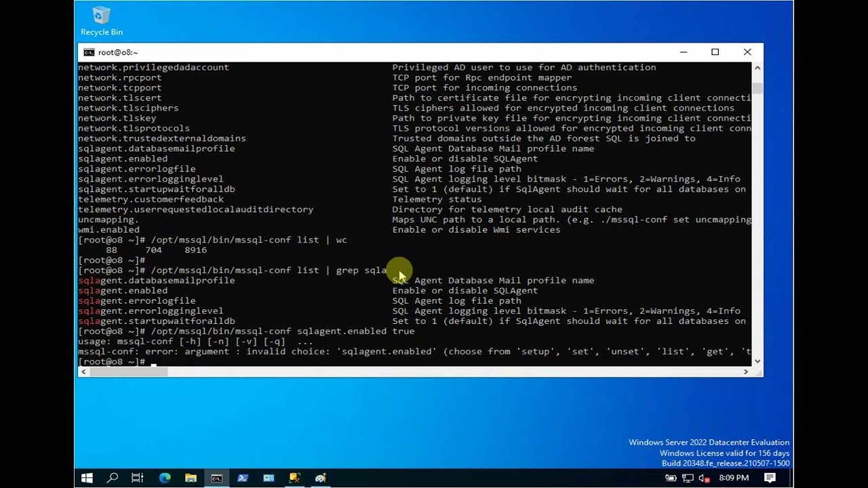Click the wc output '88 704 8916'
Screen dimensions: 868x488
pos(156,250)
